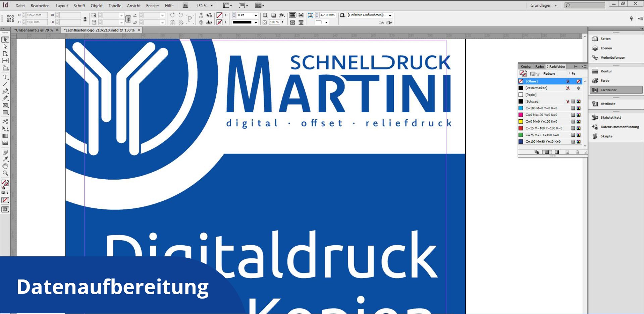Switch to Kontur tab in swatches panel
This screenshot has width=644, height=314.
(x=526, y=66)
